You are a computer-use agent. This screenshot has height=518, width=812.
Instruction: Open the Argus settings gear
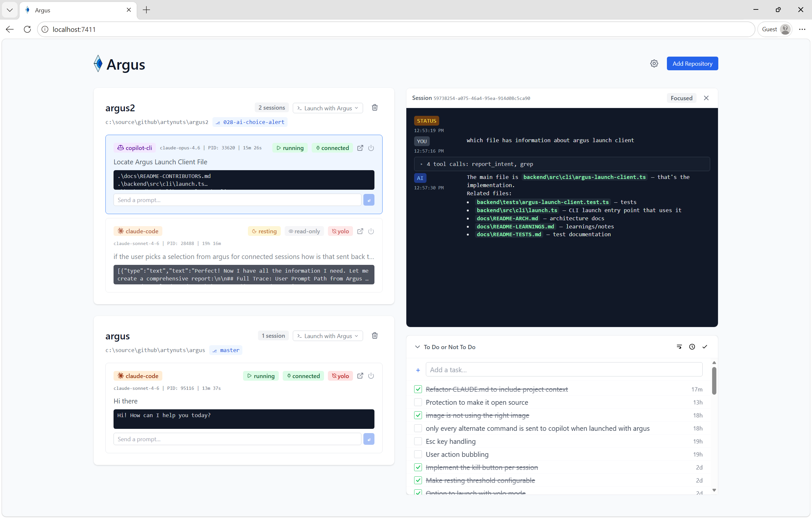point(654,63)
